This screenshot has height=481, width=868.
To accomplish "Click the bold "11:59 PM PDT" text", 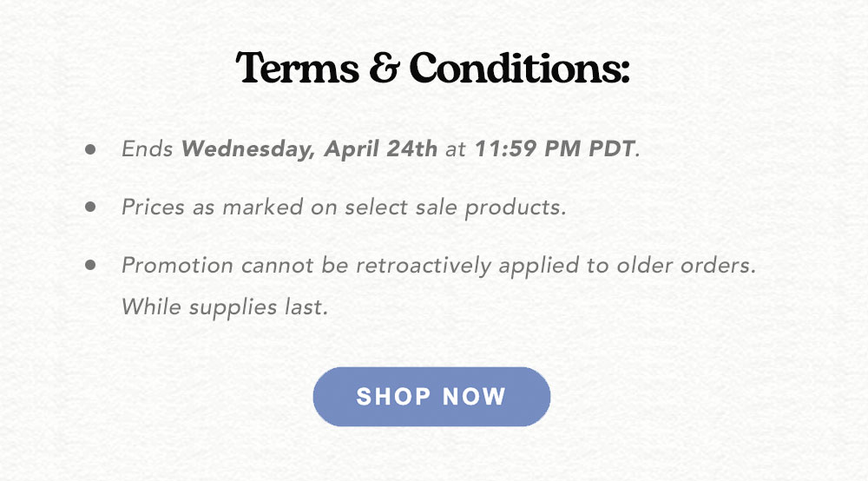I will click(x=555, y=148).
